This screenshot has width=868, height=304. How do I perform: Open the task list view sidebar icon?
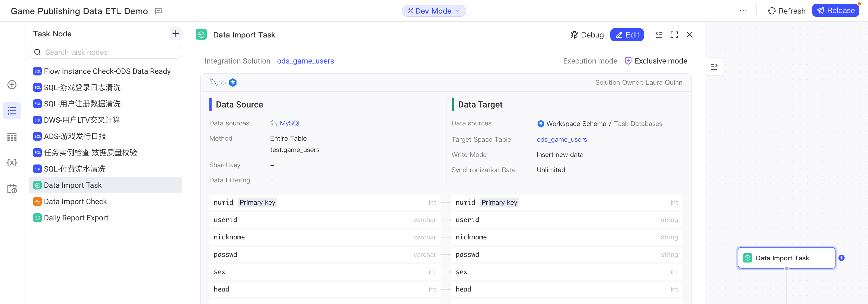pyautogui.click(x=12, y=110)
